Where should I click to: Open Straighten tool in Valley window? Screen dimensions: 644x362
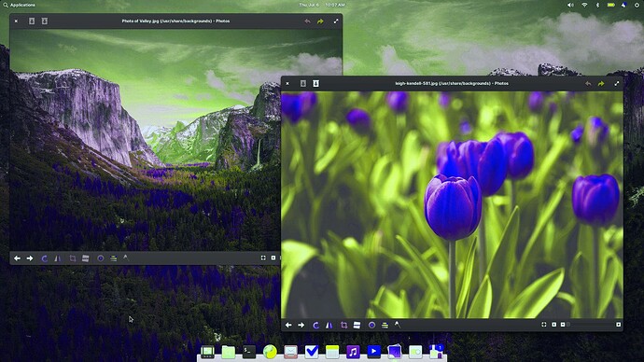[x=86, y=258]
